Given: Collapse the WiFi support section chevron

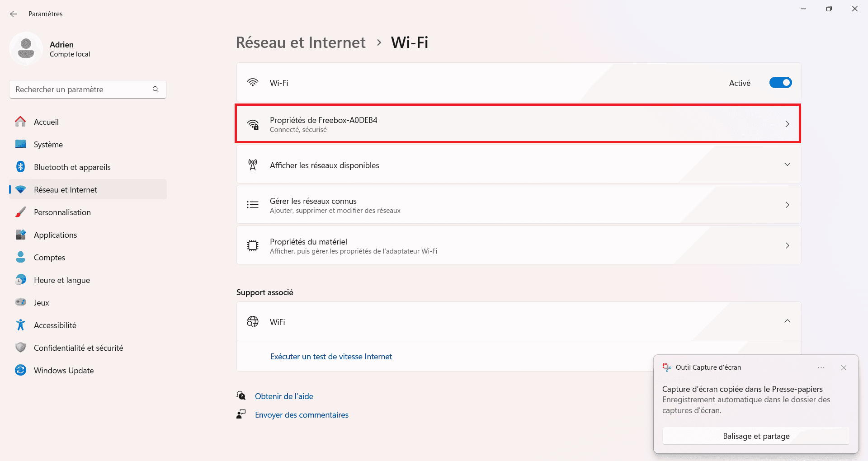Looking at the screenshot, I should tap(788, 321).
